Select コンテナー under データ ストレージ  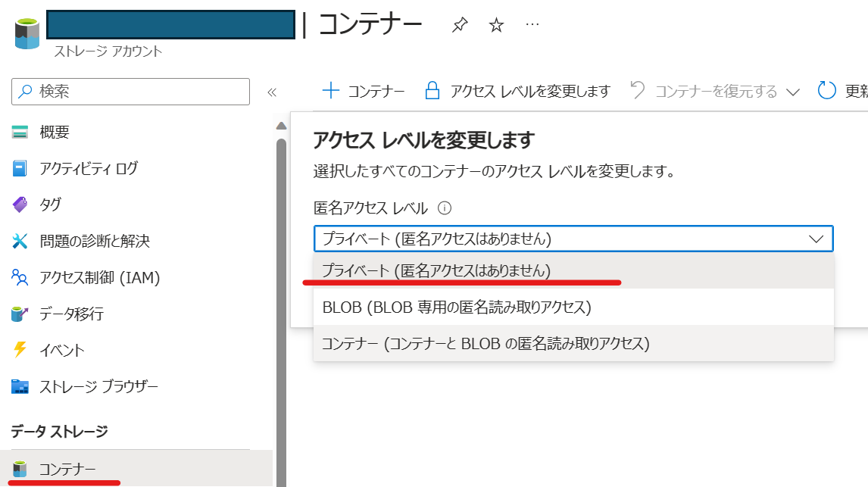point(136,469)
